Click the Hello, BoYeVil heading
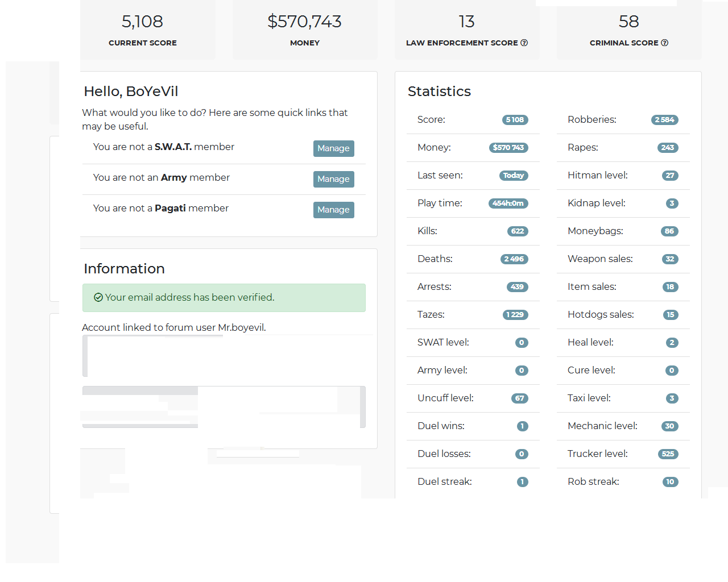The width and height of the screenshot is (728, 582). (131, 92)
